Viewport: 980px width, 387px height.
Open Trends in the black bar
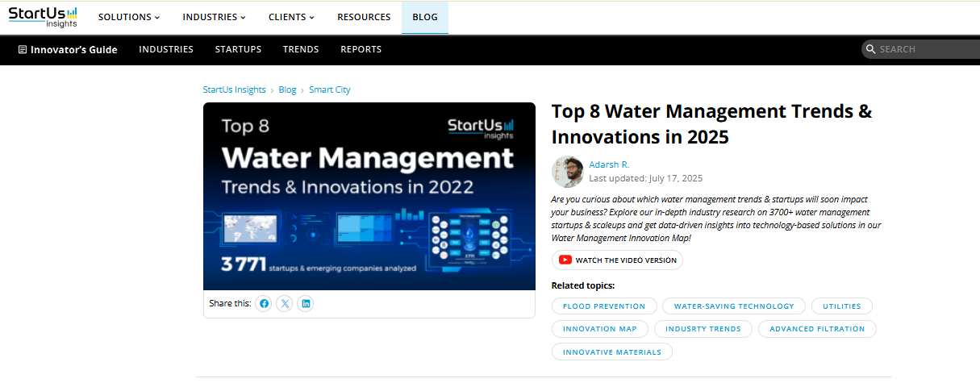pos(301,49)
